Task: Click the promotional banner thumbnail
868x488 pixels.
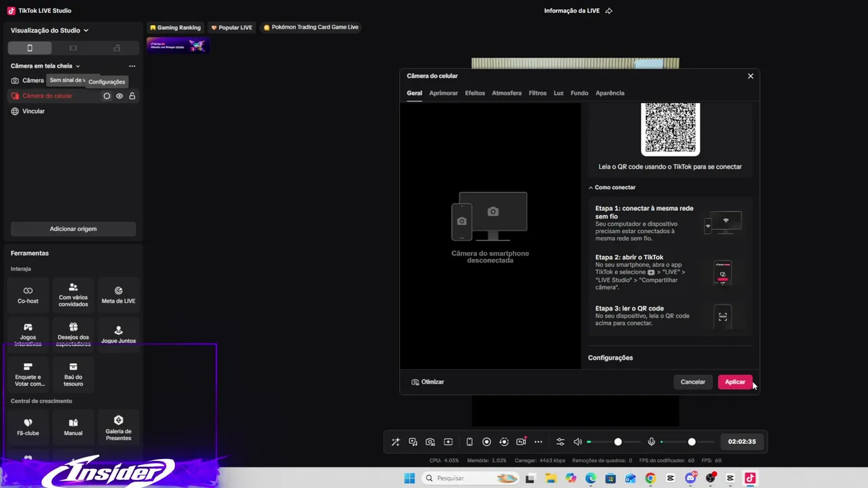Action: click(178, 45)
